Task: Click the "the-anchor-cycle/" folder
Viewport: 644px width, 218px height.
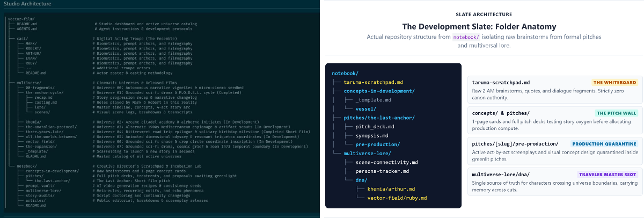Action: click(45, 92)
